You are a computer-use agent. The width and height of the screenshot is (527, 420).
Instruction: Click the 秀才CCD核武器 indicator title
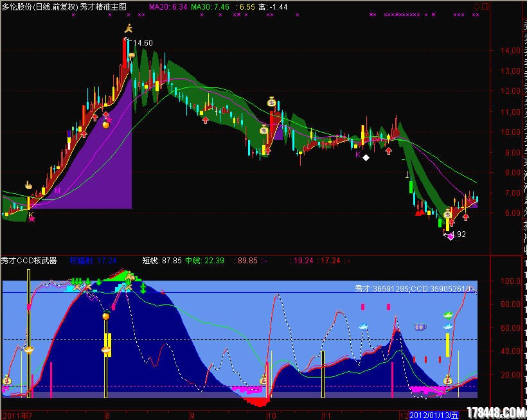29,261
